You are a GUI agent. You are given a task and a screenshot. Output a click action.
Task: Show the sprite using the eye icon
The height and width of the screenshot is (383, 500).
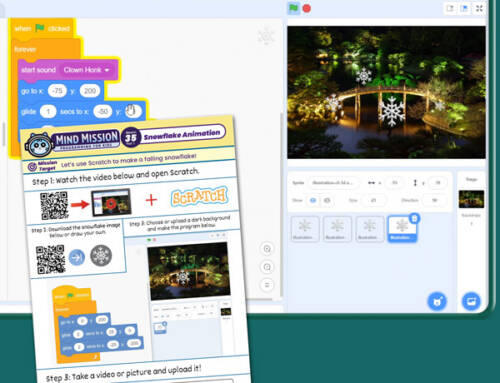(313, 200)
